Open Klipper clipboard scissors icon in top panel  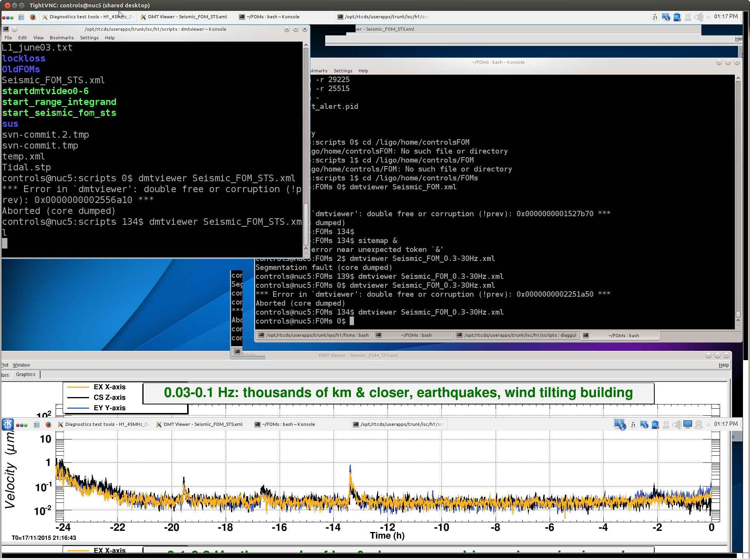[688, 17]
